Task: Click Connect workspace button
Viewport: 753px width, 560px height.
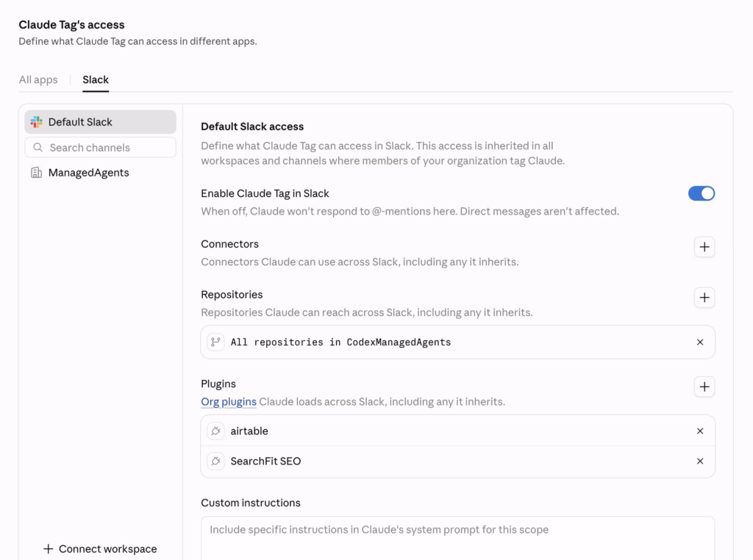Action: click(100, 548)
